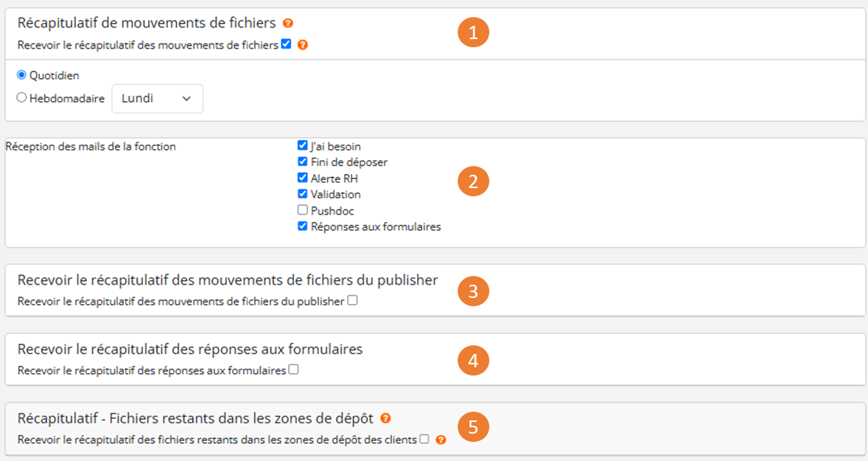Enable the 'Pushdoc' mail option
The height and width of the screenshot is (461, 868).
pos(302,209)
